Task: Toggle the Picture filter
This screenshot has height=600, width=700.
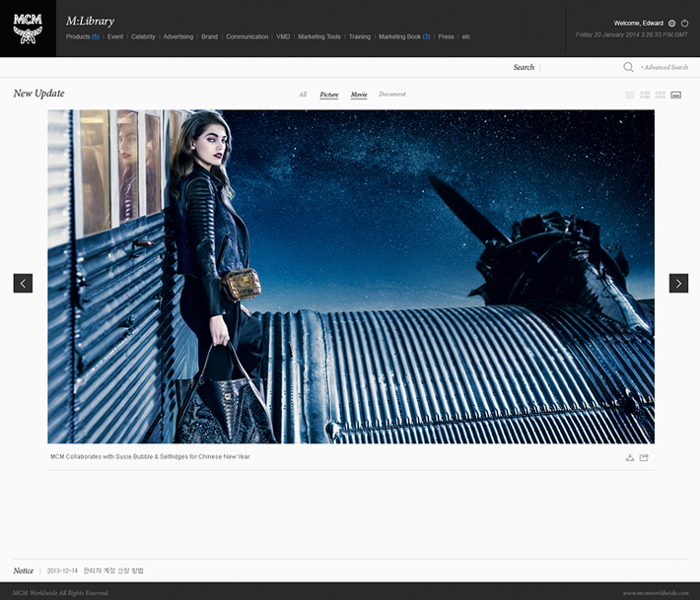Action: click(x=328, y=95)
